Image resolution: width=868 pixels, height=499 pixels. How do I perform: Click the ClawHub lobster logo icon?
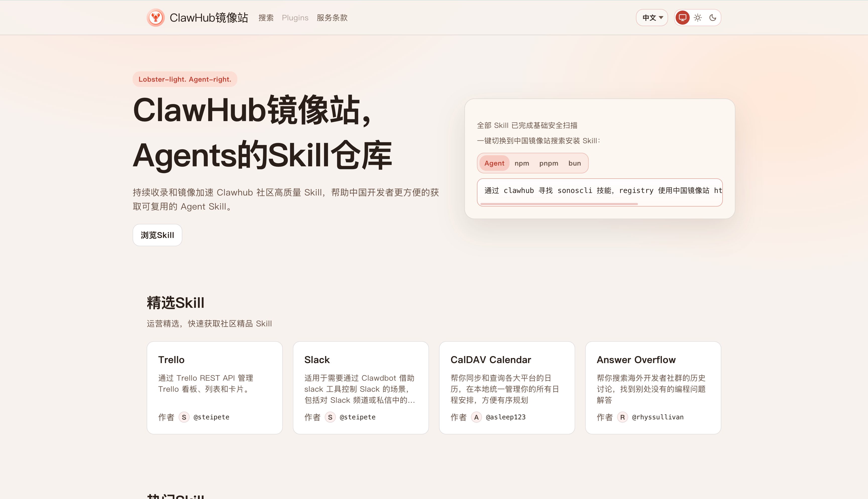pyautogui.click(x=156, y=18)
